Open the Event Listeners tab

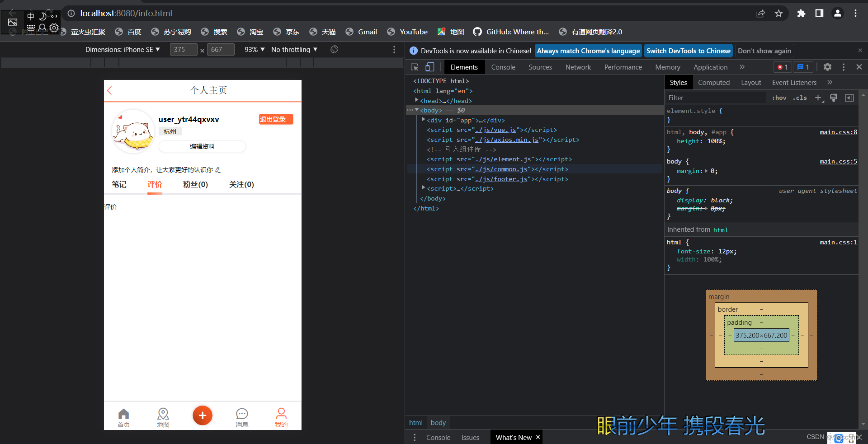[x=794, y=82]
